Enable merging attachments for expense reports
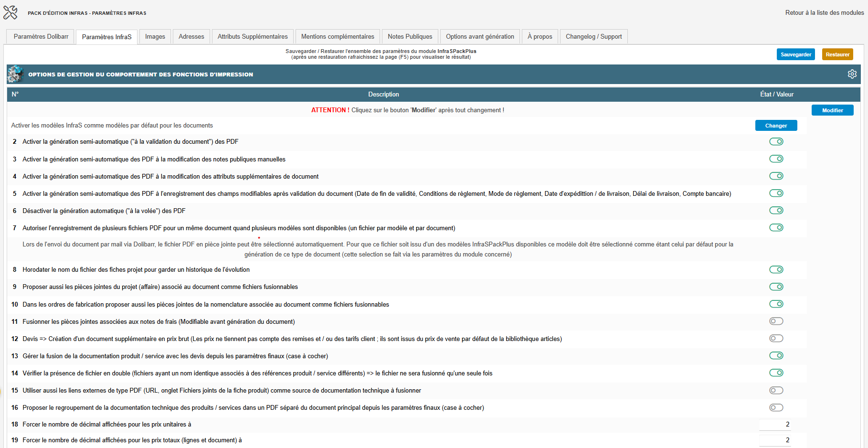868x448 pixels. click(x=776, y=321)
